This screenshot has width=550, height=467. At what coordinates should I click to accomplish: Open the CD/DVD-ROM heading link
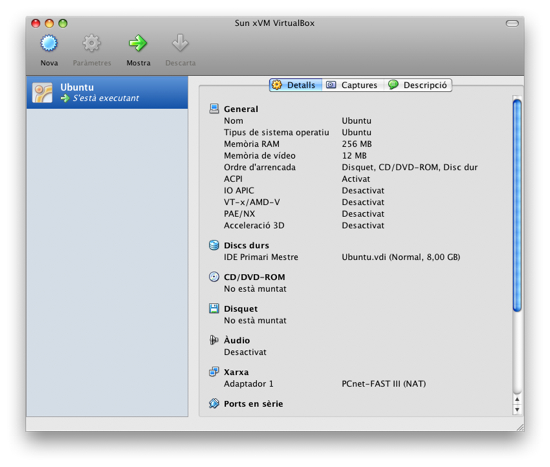[x=254, y=277]
